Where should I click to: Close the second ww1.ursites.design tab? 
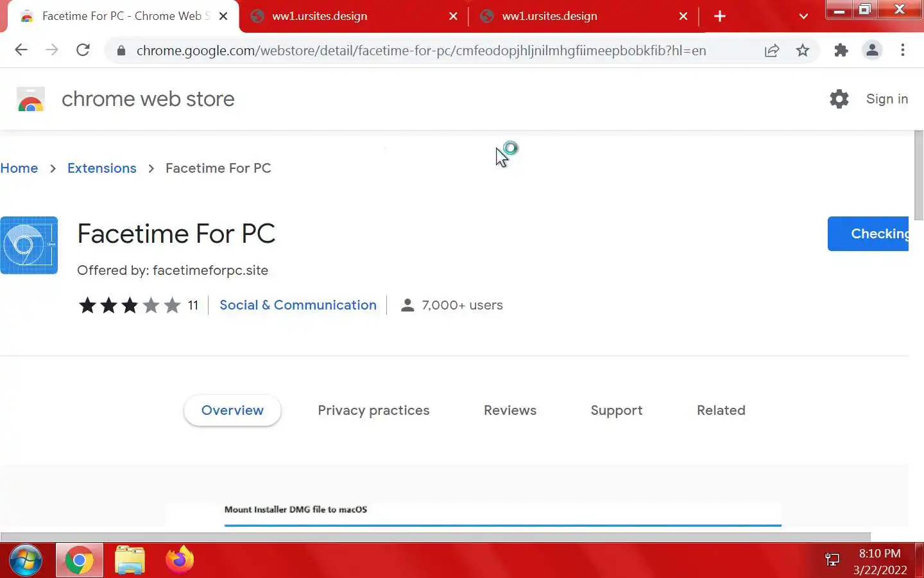[683, 16]
